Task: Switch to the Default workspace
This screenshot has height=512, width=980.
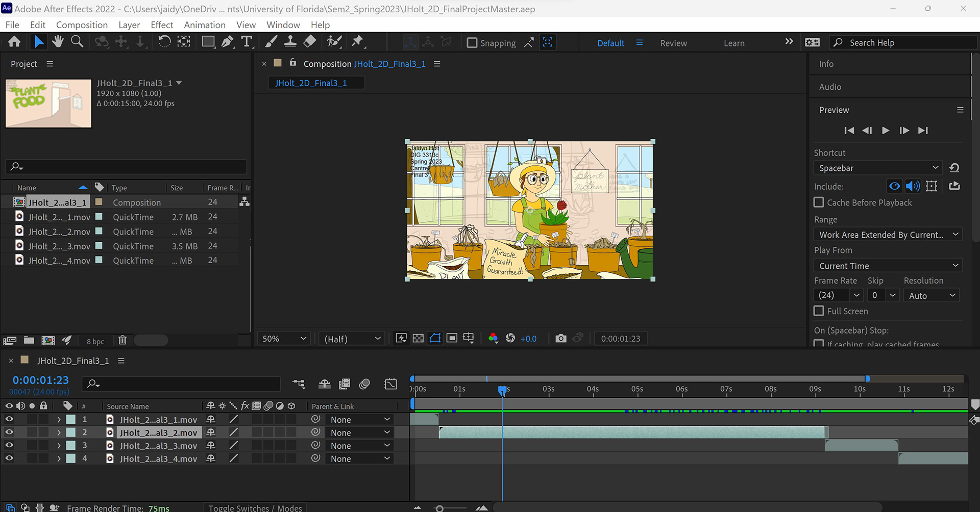Action: tap(611, 43)
